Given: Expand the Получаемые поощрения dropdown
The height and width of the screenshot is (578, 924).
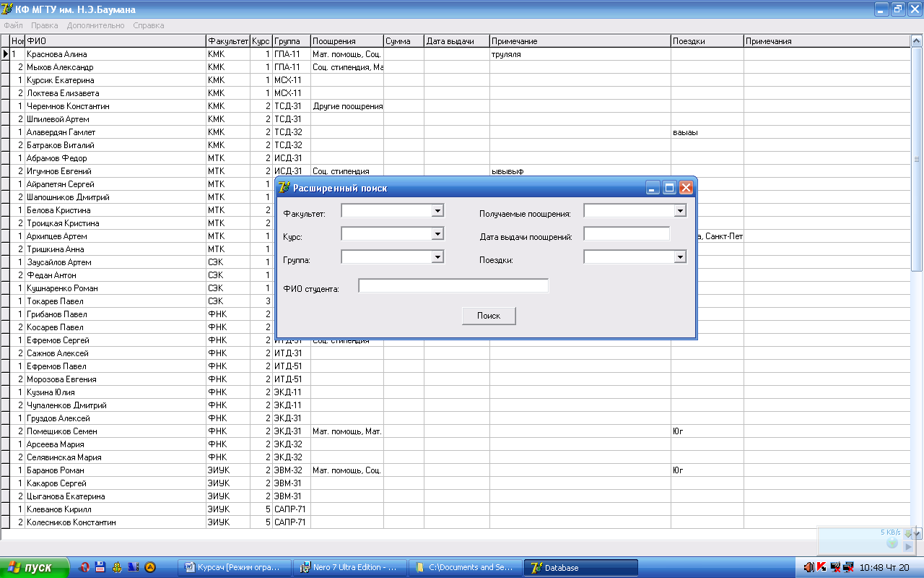Looking at the screenshot, I should pyautogui.click(x=679, y=211).
